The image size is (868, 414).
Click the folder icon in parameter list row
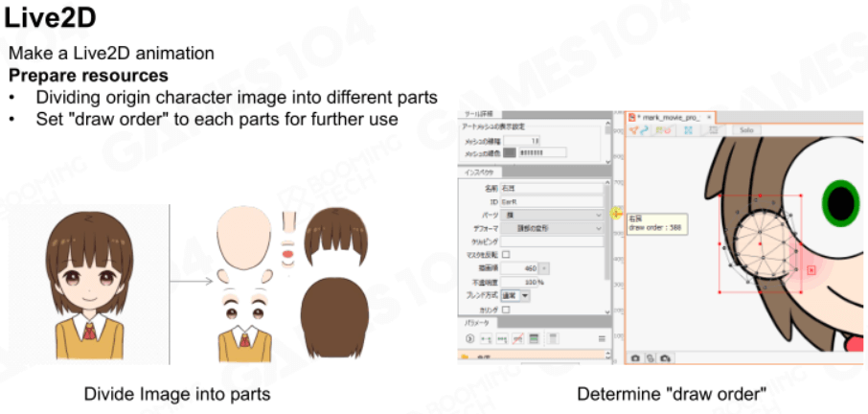coord(465,358)
